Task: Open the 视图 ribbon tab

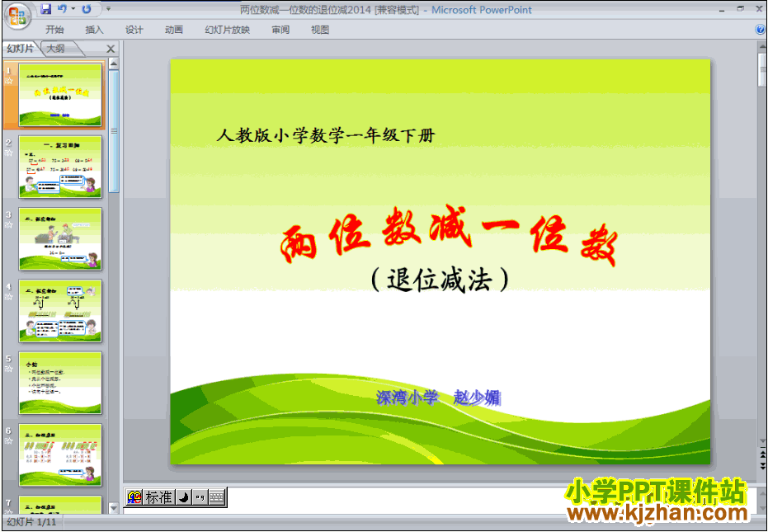Action: 320,30
